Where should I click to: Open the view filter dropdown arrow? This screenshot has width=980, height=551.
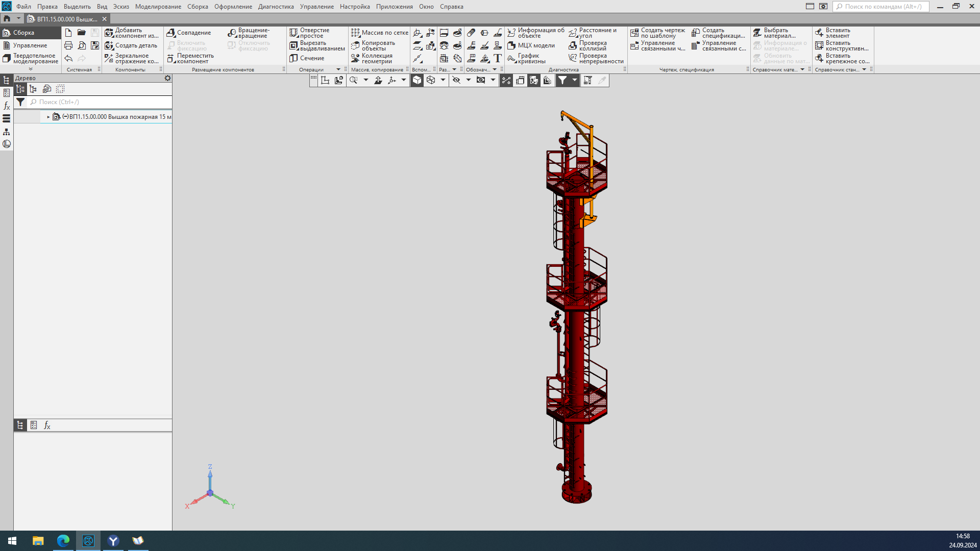tap(574, 80)
